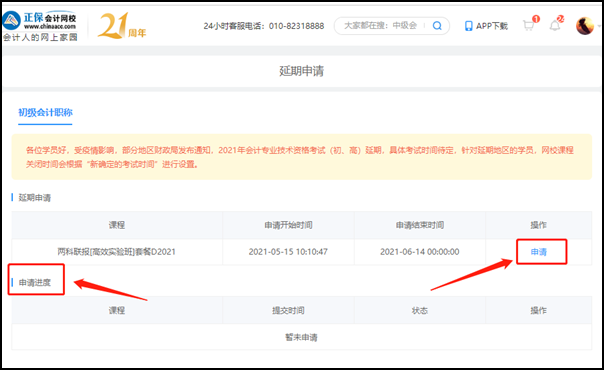Select course cell 两科联报[高效实验班]套餐D2021
Image resolution: width=604 pixels, height=370 pixels.
pos(117,252)
